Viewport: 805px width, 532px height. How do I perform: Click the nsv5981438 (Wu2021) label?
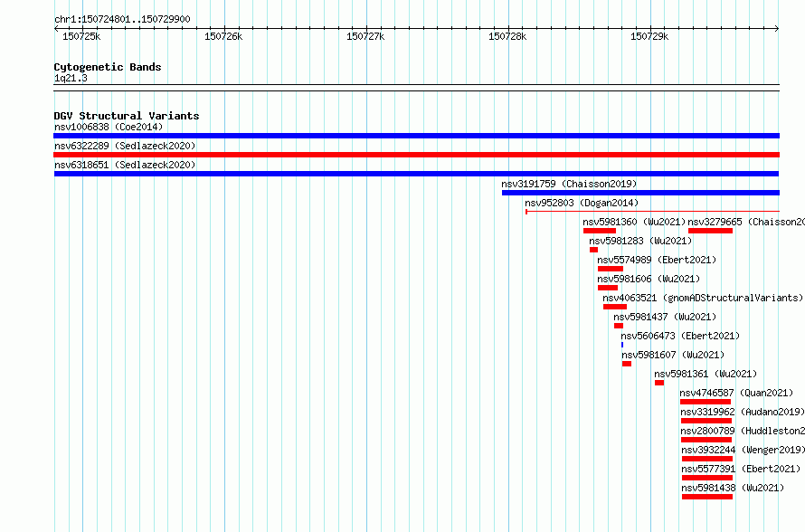pos(733,488)
